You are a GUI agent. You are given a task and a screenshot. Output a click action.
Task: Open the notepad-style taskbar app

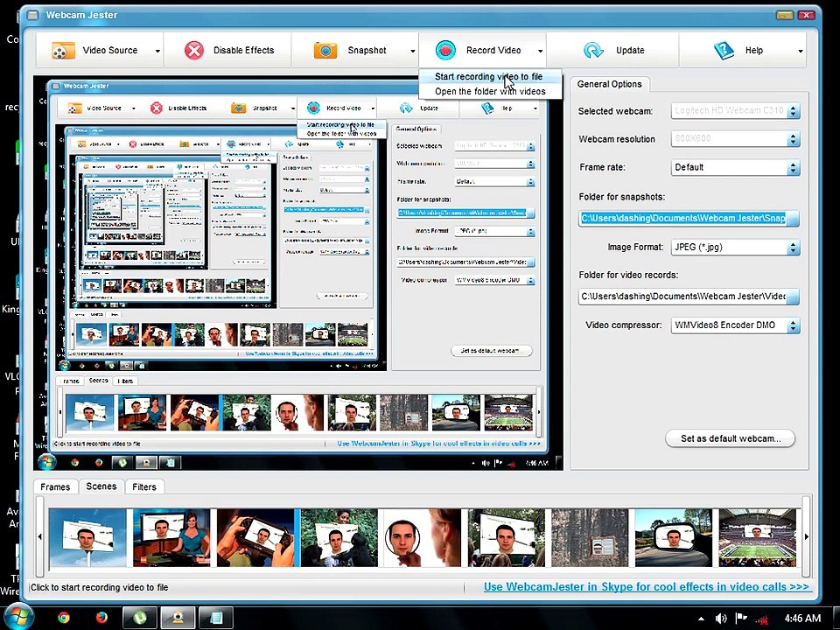pos(216,618)
